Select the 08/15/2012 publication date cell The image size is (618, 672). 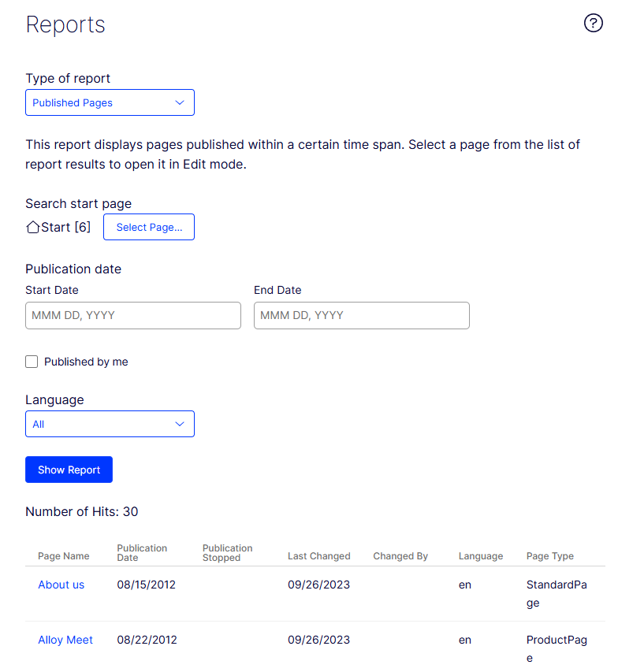(x=147, y=585)
